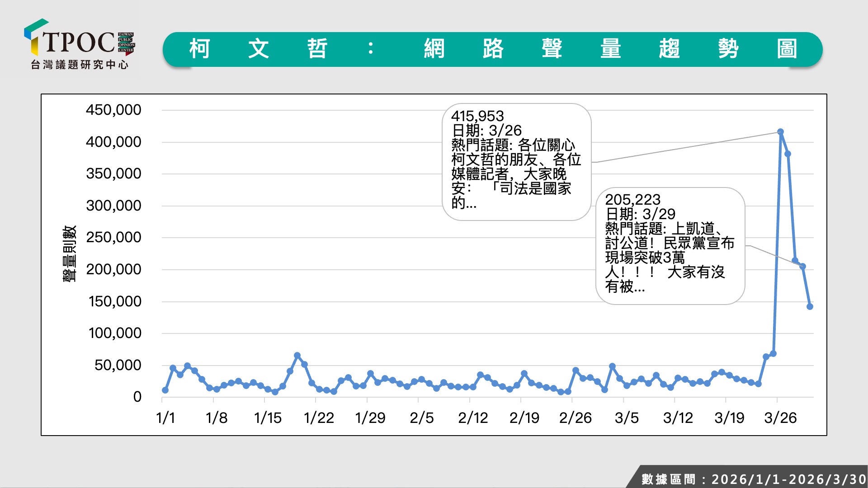868x488 pixels.
Task: Click the y-axis title 聲量則數
Action: click(69, 253)
